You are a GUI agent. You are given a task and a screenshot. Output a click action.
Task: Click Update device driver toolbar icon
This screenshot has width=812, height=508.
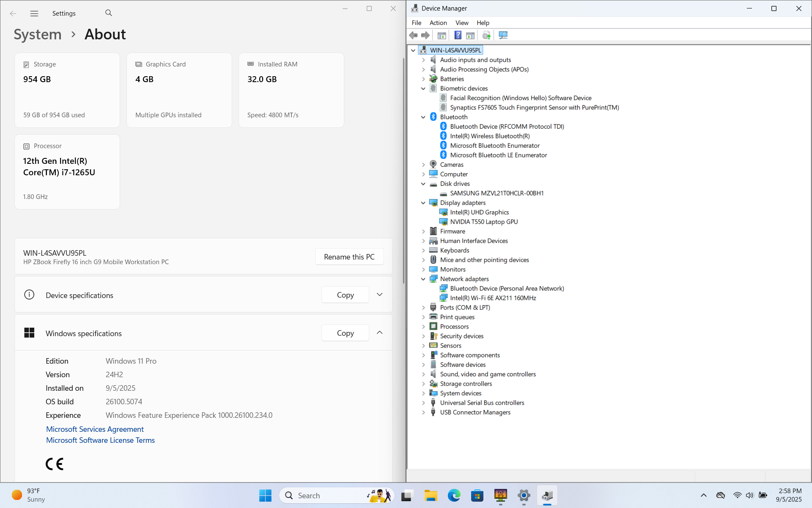(x=486, y=35)
